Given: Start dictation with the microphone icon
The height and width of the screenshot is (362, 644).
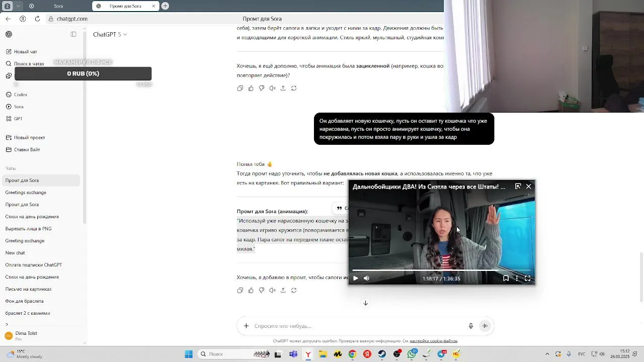Looking at the screenshot, I should pyautogui.click(x=471, y=326).
